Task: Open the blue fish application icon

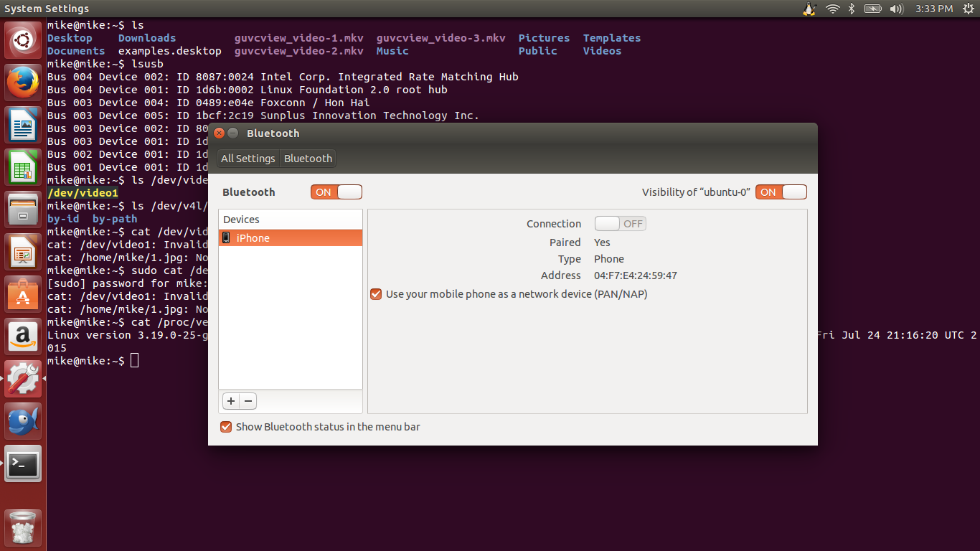Action: tap(24, 421)
